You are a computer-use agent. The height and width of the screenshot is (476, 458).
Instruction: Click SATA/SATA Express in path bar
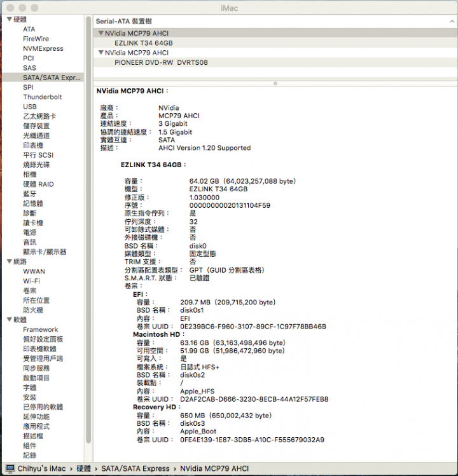[x=135, y=468]
